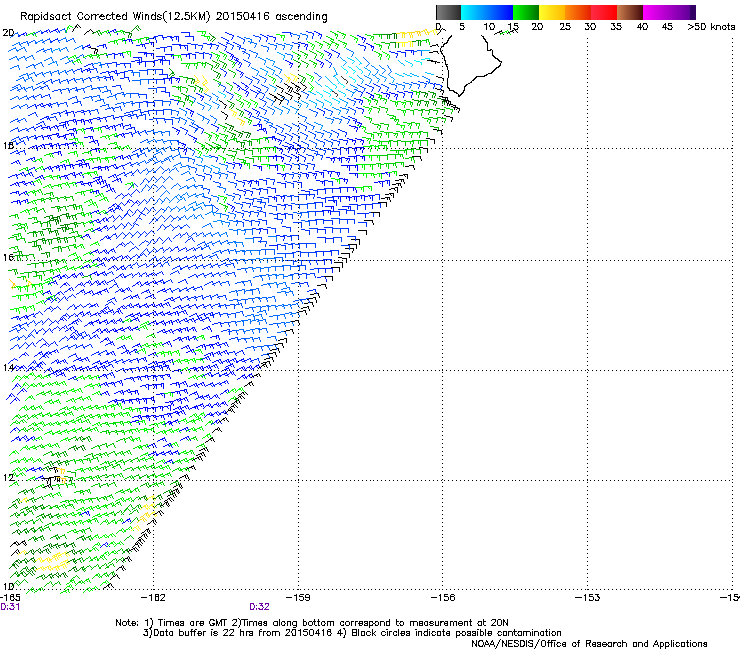
Task: Click the longitude label '-162'
Action: click(x=153, y=598)
